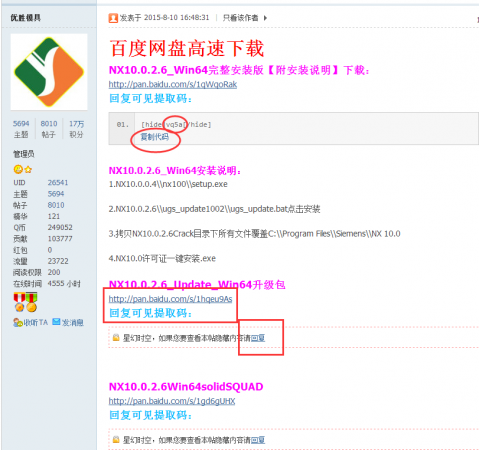This screenshot has height=450, width=479.
Task: Click the orange post author icon beside post date
Action: [x=113, y=18]
